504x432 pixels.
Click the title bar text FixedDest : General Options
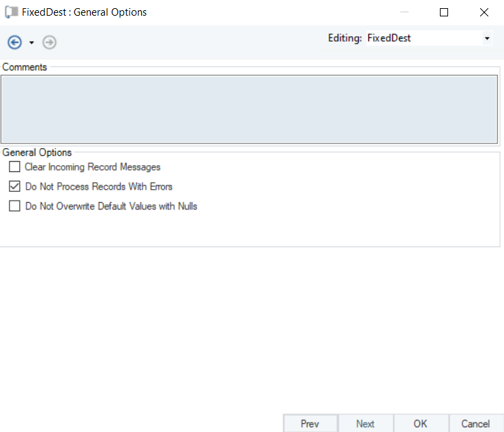point(84,12)
